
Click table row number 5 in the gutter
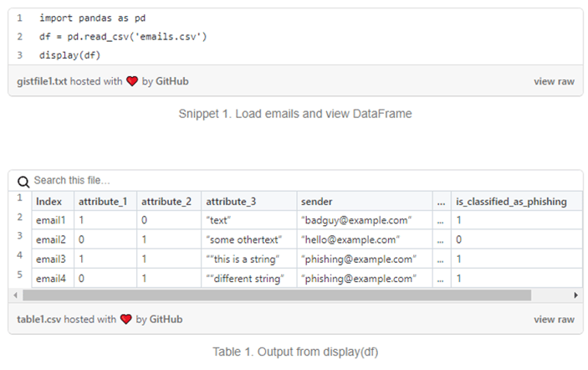(19, 275)
